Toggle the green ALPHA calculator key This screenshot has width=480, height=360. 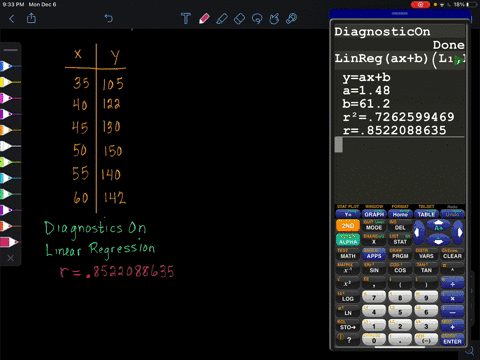click(x=348, y=240)
